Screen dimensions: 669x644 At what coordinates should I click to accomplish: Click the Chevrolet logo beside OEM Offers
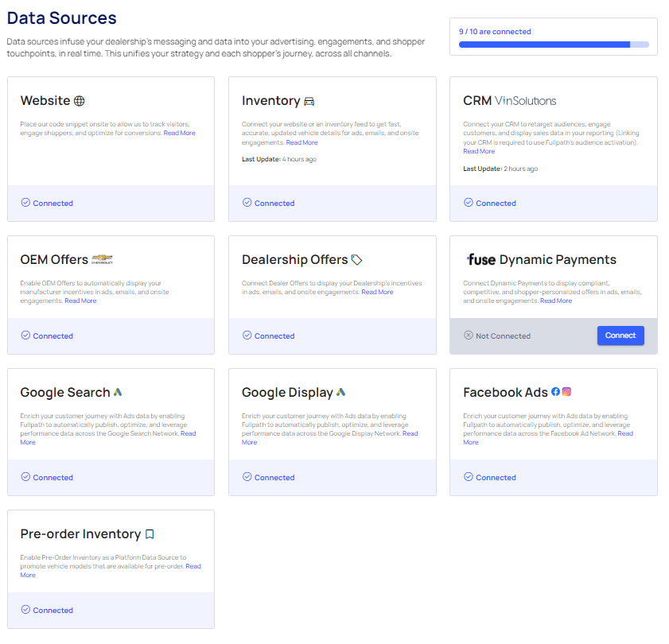click(103, 259)
